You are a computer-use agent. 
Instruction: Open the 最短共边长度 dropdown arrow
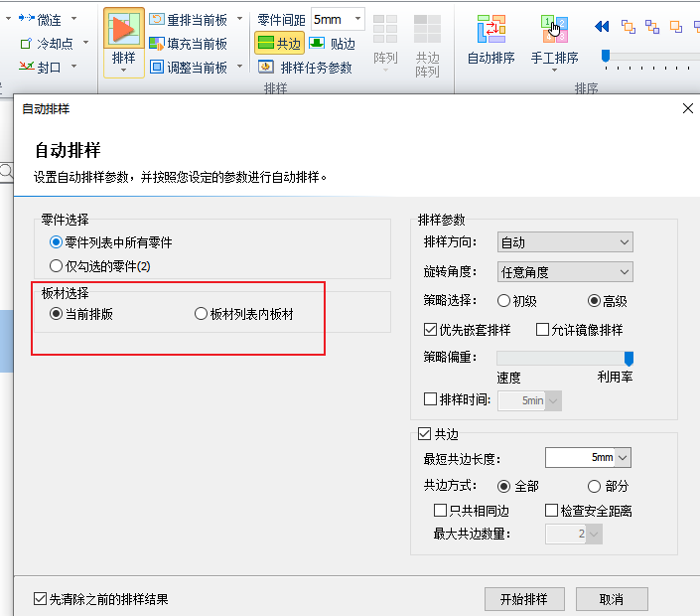click(x=623, y=457)
